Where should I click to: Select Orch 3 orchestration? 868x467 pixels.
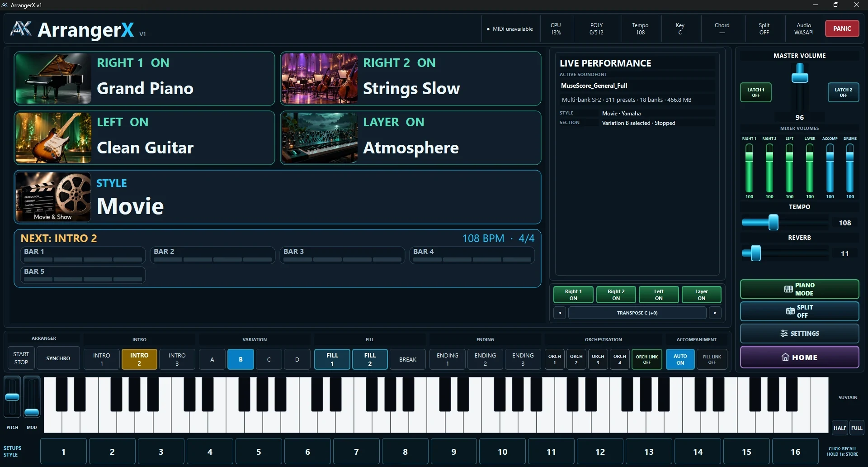click(x=598, y=359)
